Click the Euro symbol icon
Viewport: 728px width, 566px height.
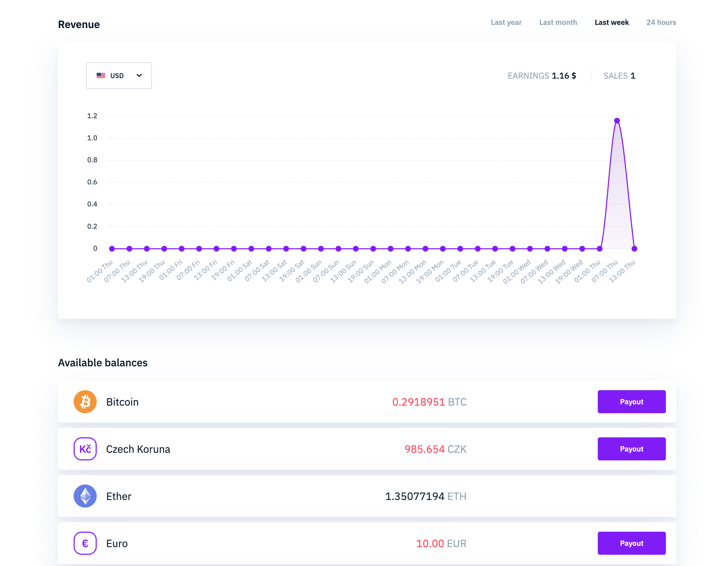coord(85,543)
